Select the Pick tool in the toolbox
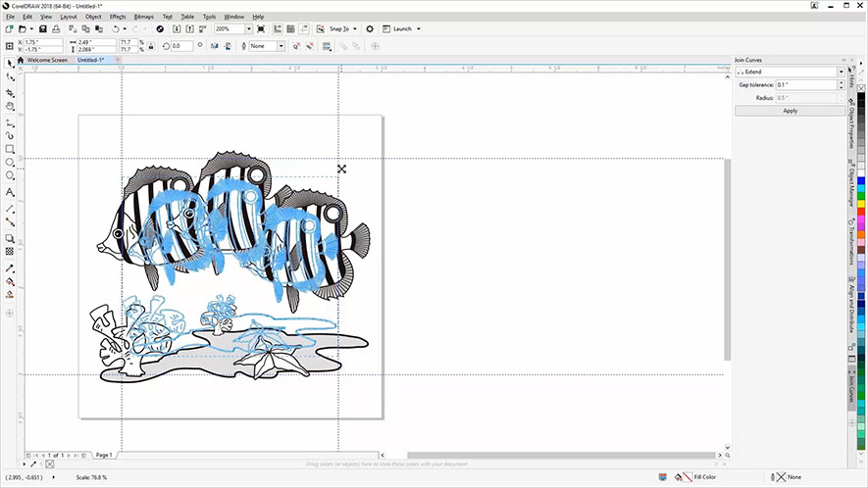Screen dimensions: 868x488 pyautogui.click(x=10, y=63)
